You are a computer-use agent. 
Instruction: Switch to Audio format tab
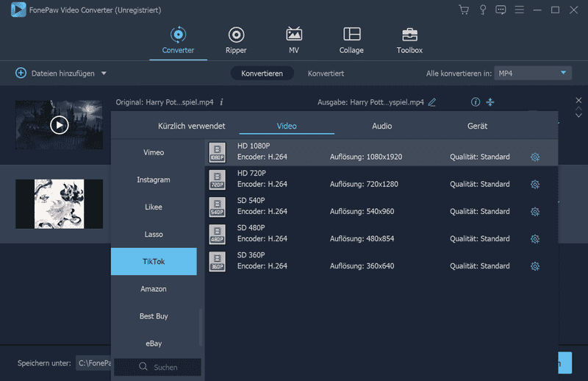coord(382,126)
